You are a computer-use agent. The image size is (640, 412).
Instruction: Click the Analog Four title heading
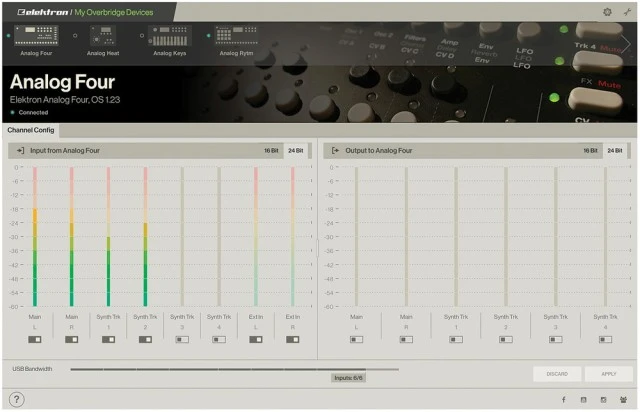[62, 82]
